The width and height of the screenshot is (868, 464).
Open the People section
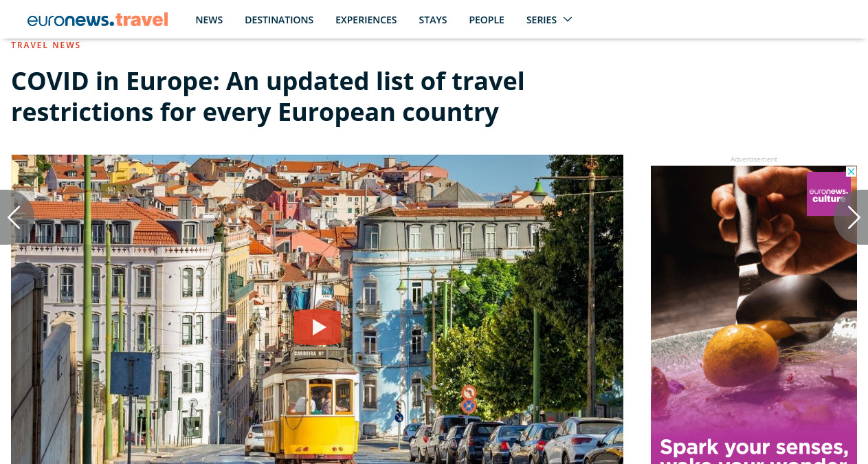tap(487, 20)
